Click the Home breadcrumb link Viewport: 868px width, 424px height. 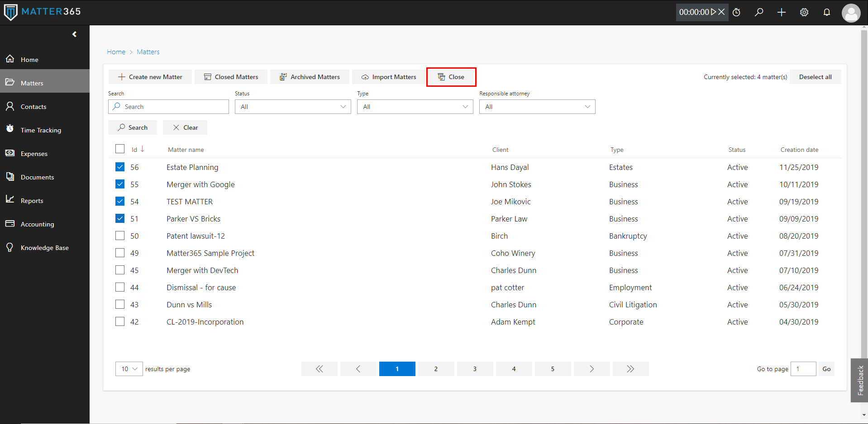(x=116, y=52)
